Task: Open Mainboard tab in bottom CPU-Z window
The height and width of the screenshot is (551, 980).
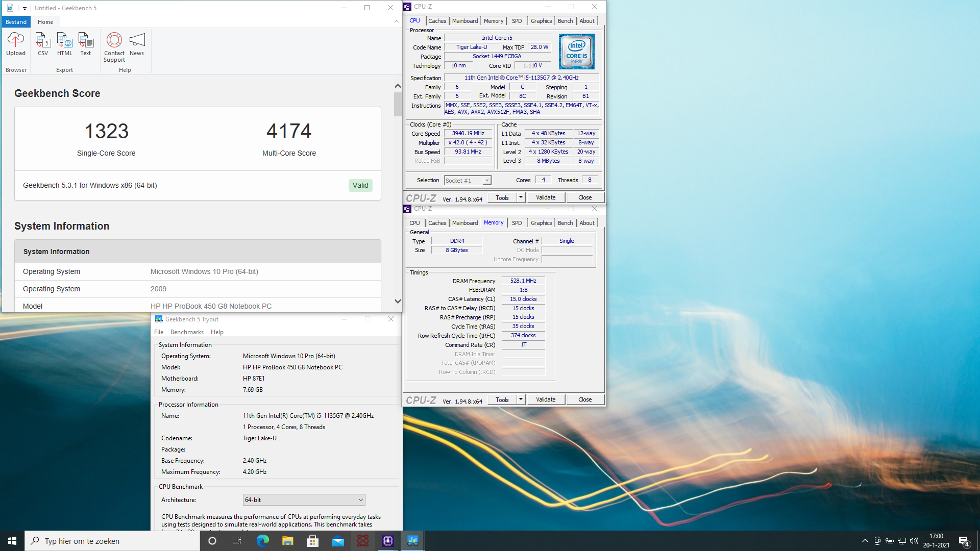Action: pos(465,223)
